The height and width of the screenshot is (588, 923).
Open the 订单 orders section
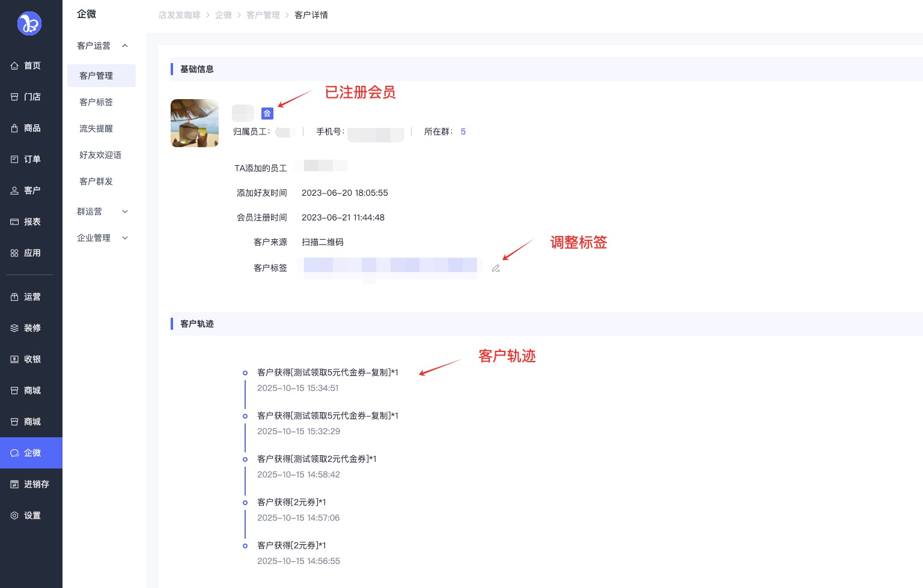tap(25, 160)
